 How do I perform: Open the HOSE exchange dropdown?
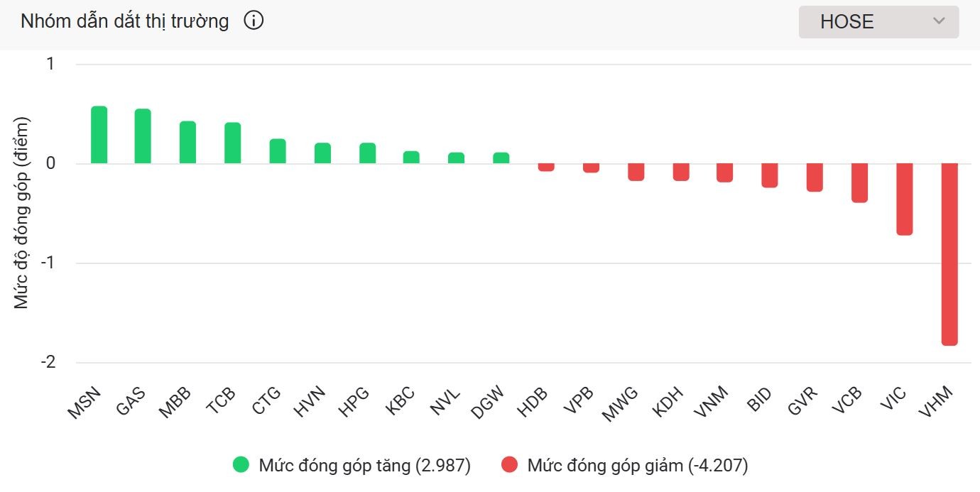[x=878, y=22]
